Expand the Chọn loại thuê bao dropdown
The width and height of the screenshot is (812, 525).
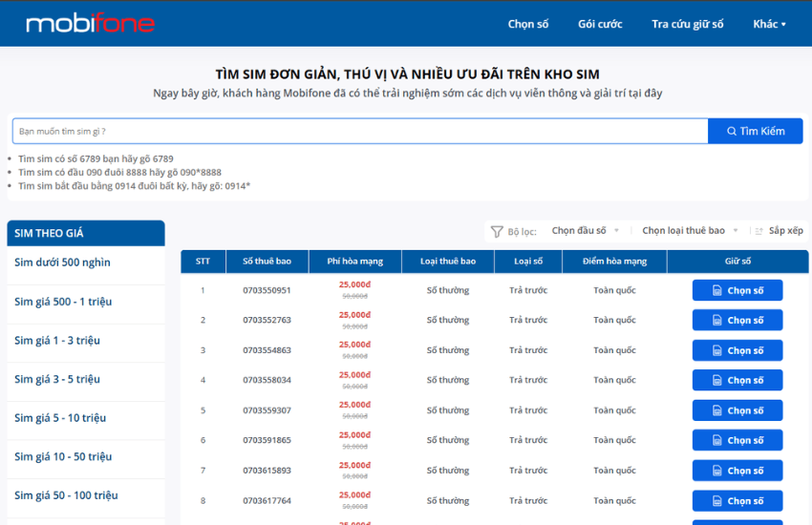click(x=690, y=231)
